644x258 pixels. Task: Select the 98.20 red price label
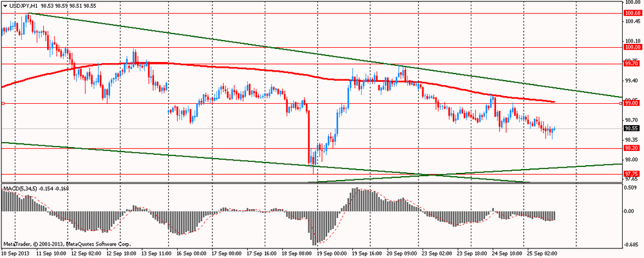(631, 148)
